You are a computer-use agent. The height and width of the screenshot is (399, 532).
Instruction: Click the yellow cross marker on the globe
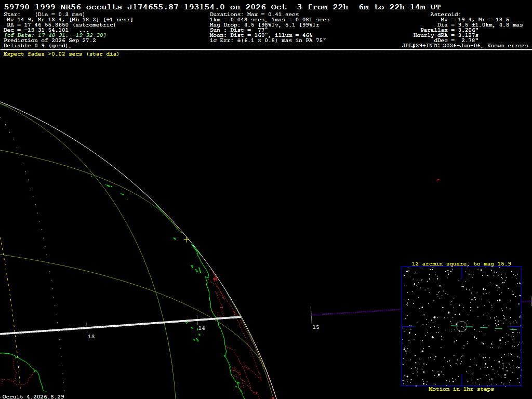click(187, 240)
